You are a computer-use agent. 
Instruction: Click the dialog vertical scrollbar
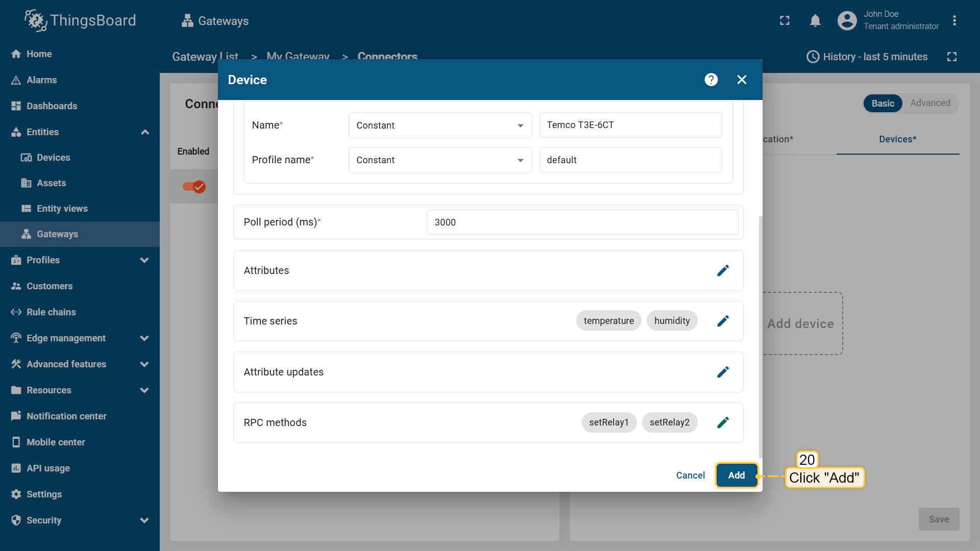[760, 337]
